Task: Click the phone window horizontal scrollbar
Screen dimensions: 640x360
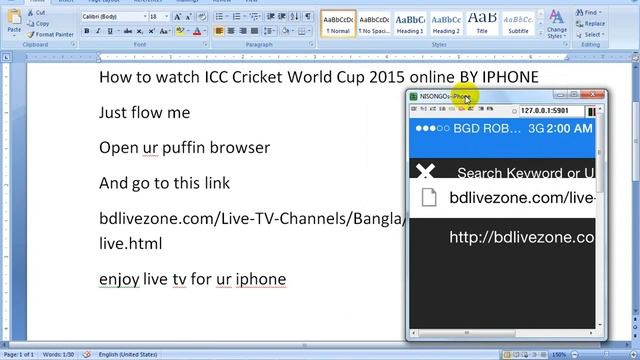Action: 467,333
